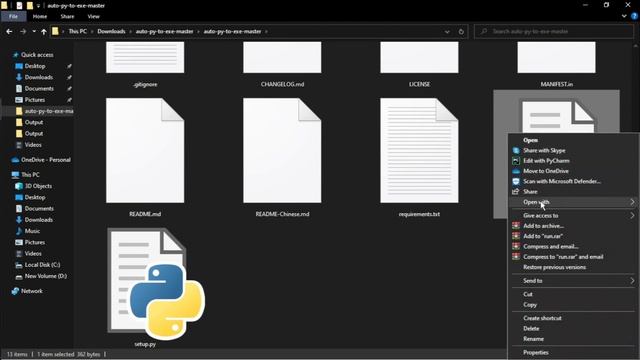
Task: Click This PC in address bar
Action: pyautogui.click(x=78, y=31)
